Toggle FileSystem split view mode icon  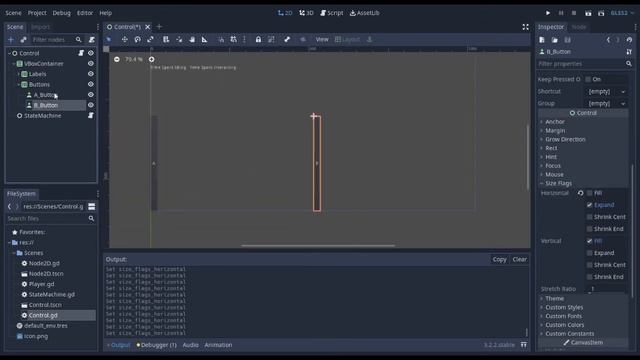[91, 207]
